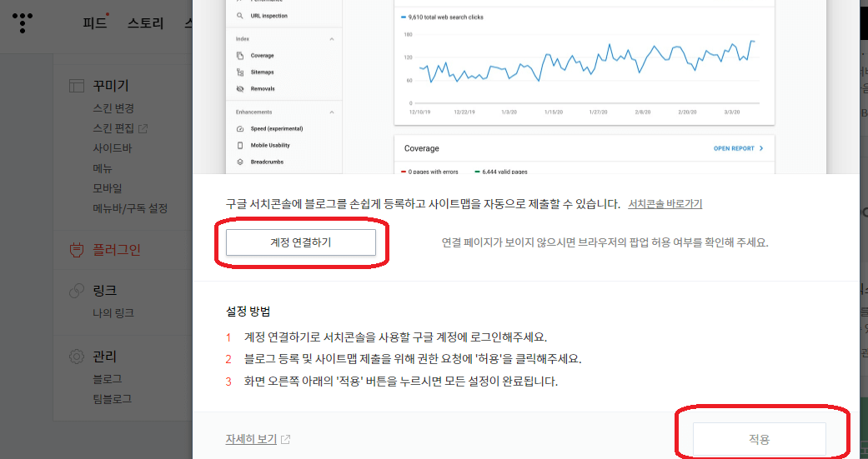Open the 스토리 menu
This screenshot has width=868, height=459.
pyautogui.click(x=146, y=24)
